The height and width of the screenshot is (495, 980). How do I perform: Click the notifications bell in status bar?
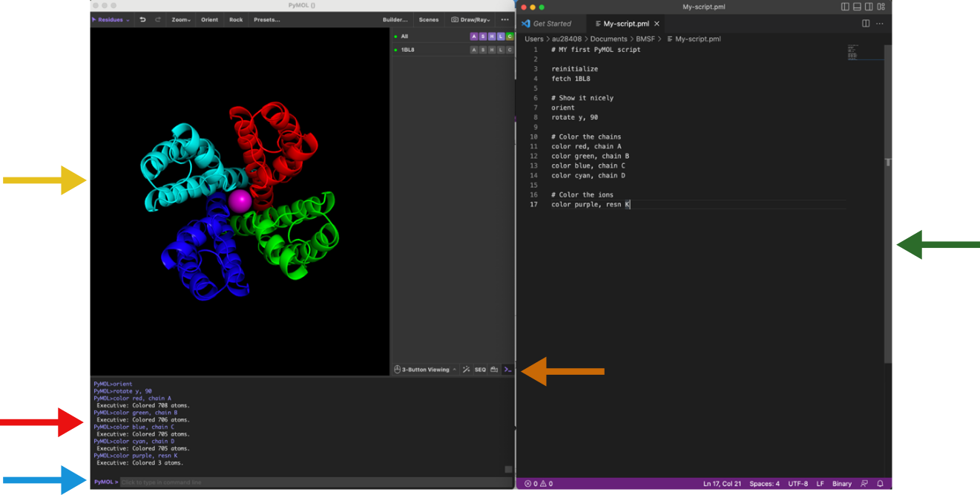point(880,484)
